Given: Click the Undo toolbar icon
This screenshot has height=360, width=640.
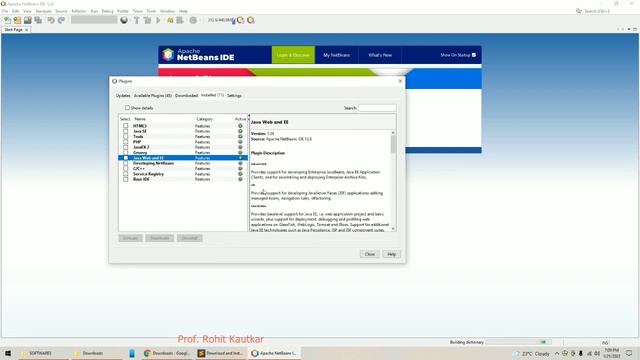Looking at the screenshot, I should pos(51,20).
